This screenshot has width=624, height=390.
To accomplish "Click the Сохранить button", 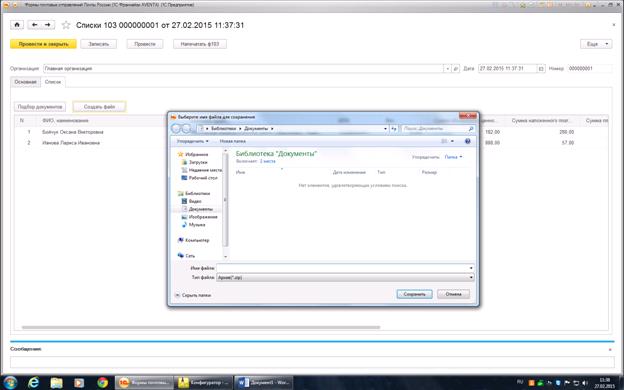I will 414,294.
